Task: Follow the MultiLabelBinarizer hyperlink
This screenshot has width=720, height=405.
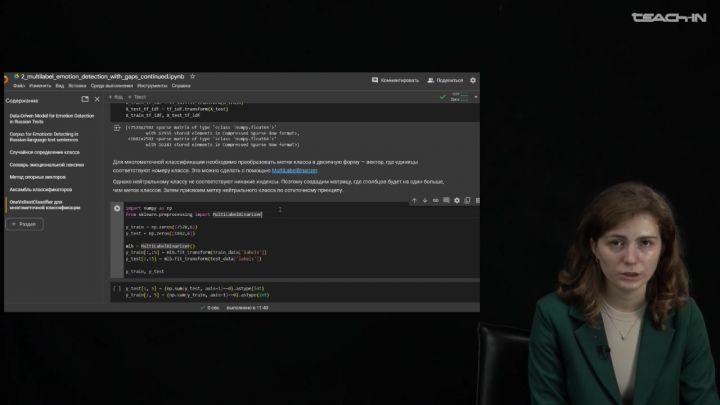Action: [294, 171]
